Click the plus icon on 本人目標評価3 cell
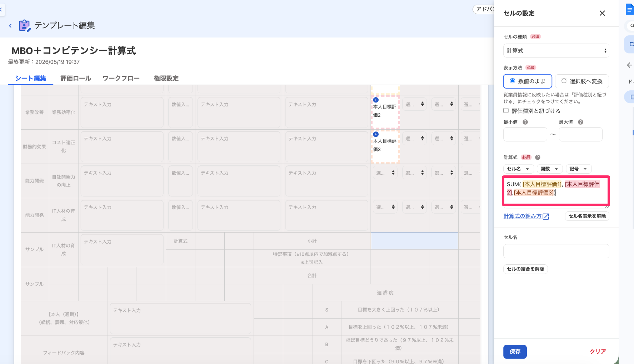The height and width of the screenshot is (364, 634). [376, 134]
